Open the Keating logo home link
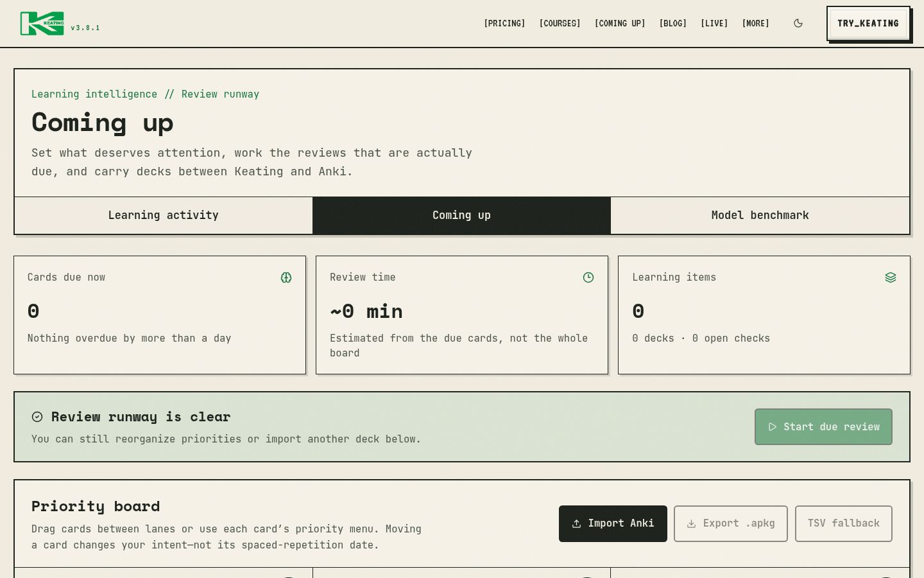This screenshot has height=578, width=924. pyautogui.click(x=42, y=24)
